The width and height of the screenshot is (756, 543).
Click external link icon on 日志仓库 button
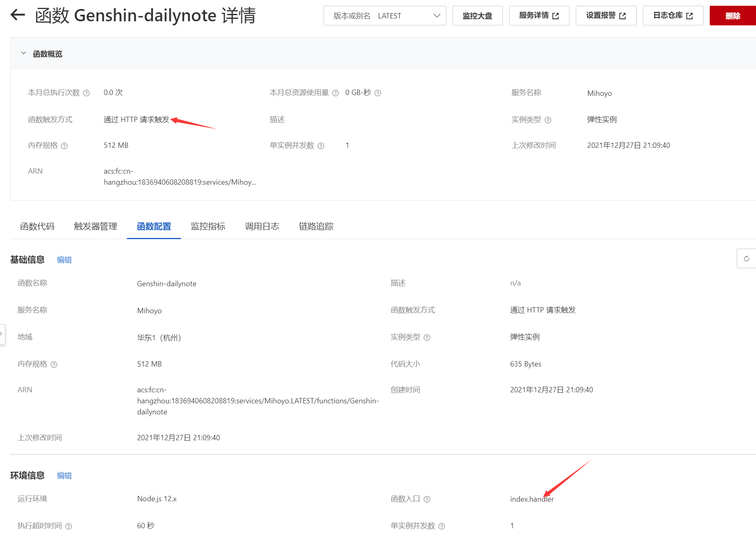click(x=689, y=15)
